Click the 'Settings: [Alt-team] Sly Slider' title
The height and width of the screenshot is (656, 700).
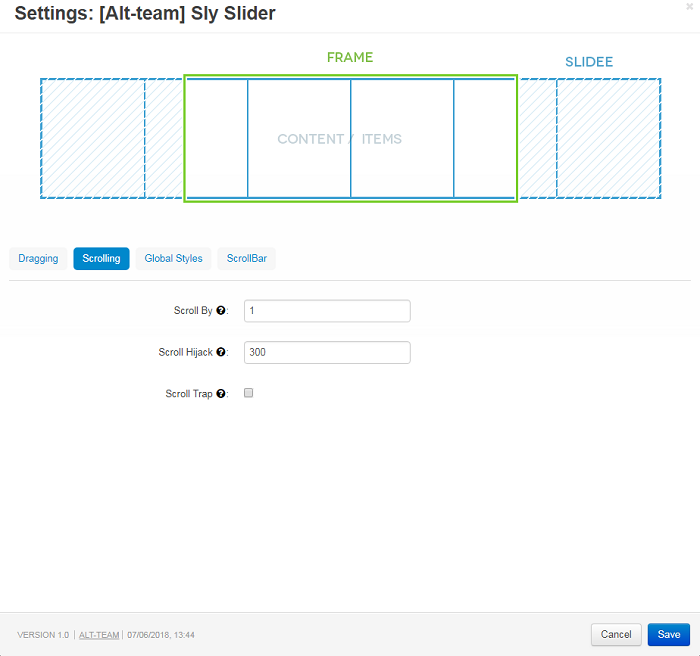145,13
